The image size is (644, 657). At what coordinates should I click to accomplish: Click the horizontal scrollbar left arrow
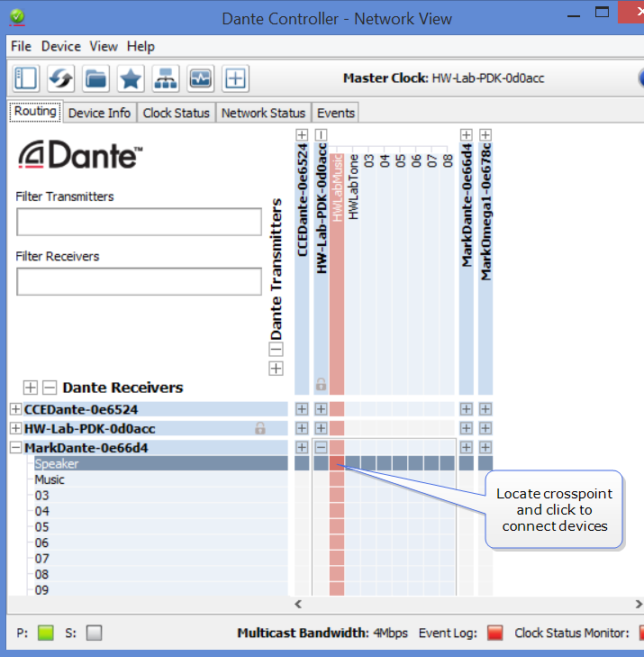(298, 604)
